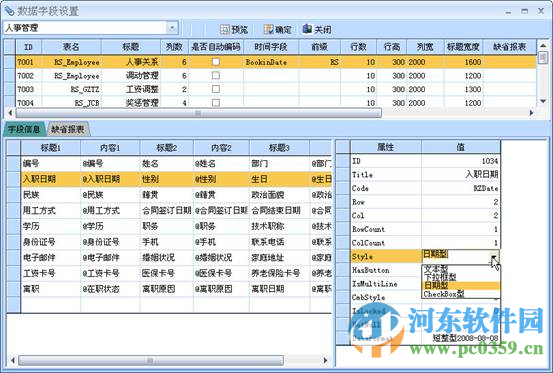Click field grid horizontal scrollbar thumb
The width and height of the screenshot is (553, 373).
(x=151, y=360)
